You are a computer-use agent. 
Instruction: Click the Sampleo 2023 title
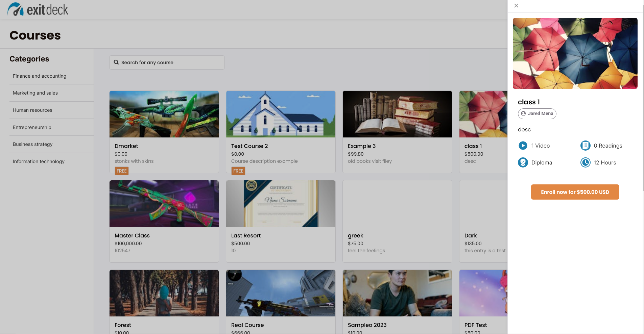[367, 325]
